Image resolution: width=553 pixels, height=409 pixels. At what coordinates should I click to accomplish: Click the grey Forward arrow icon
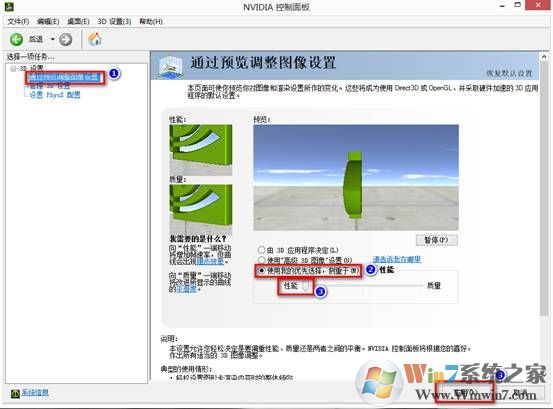[x=66, y=39]
